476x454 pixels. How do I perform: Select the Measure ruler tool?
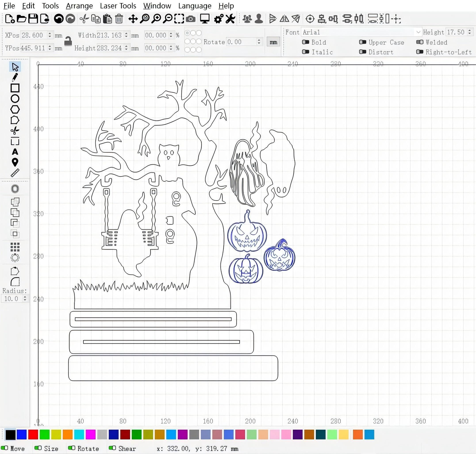[x=15, y=173]
